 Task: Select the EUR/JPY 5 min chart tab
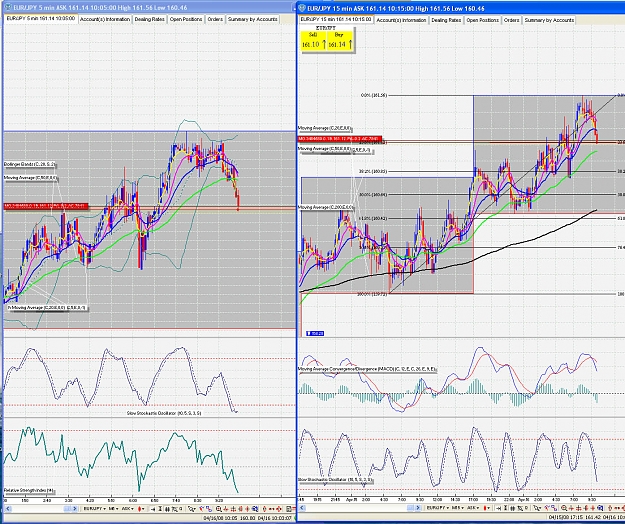click(41, 18)
